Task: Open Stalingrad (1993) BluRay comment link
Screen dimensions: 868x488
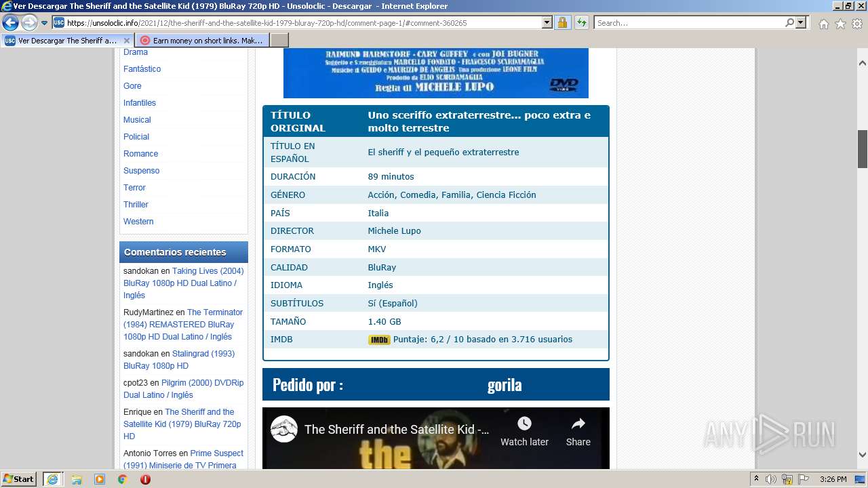Action: pos(179,360)
